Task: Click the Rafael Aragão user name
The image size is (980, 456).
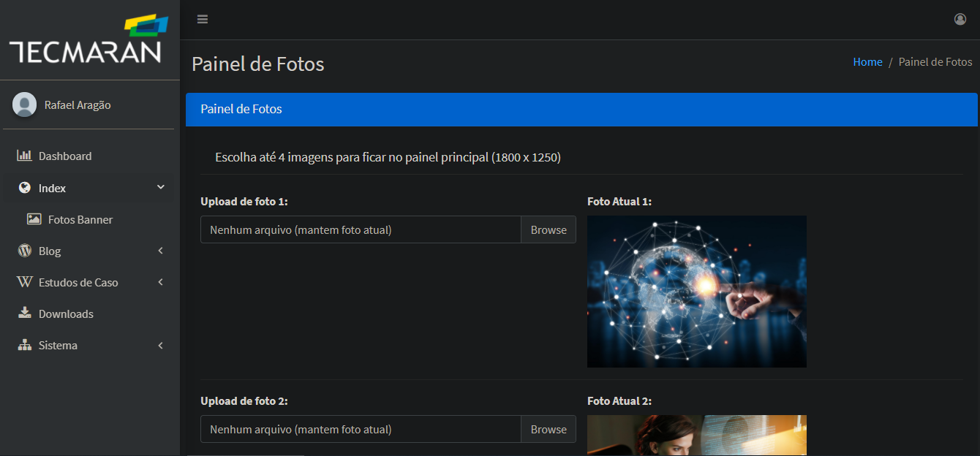Action: [78, 104]
